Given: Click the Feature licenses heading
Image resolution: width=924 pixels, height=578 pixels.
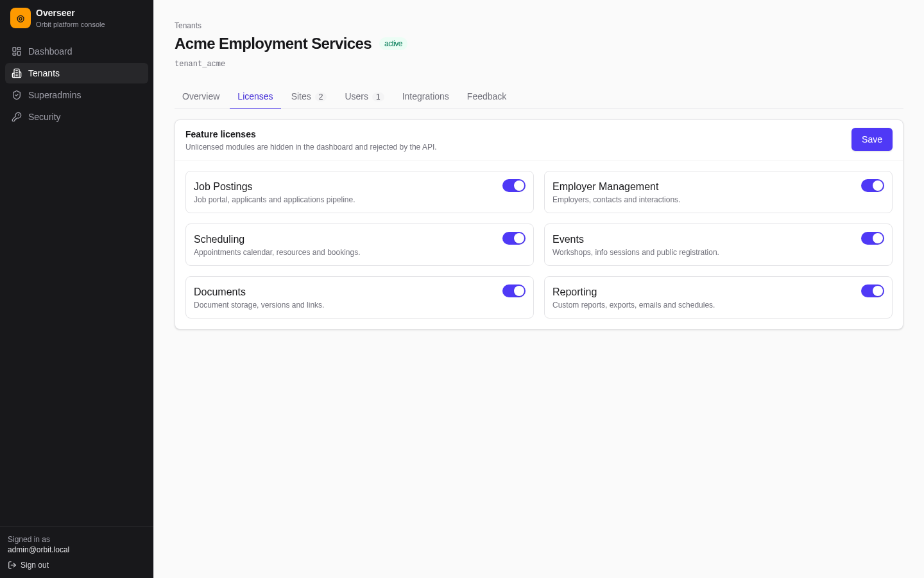Looking at the screenshot, I should [221, 134].
